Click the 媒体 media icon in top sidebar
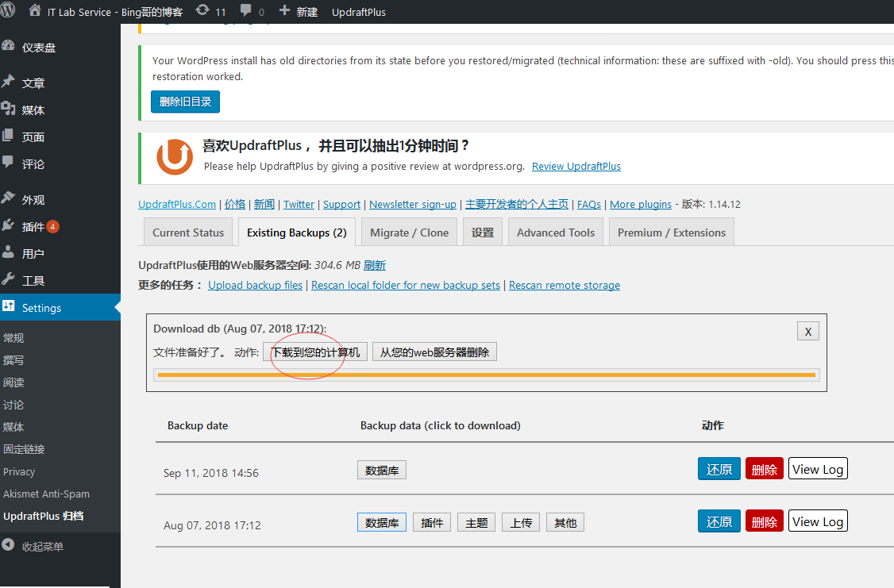The image size is (894, 588). (x=8, y=108)
